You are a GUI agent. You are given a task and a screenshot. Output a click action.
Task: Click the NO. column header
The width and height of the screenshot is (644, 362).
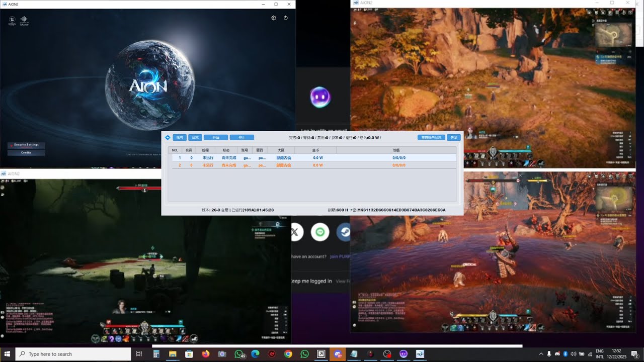pyautogui.click(x=175, y=150)
